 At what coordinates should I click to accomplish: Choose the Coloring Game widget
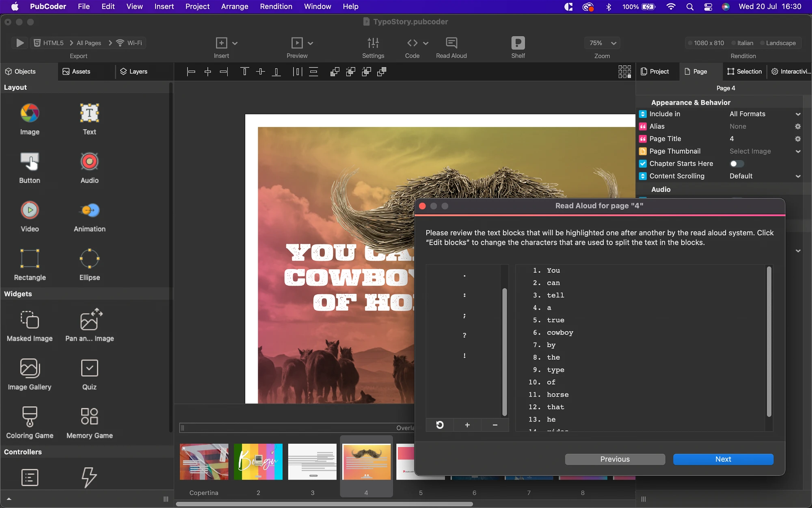coord(30,423)
